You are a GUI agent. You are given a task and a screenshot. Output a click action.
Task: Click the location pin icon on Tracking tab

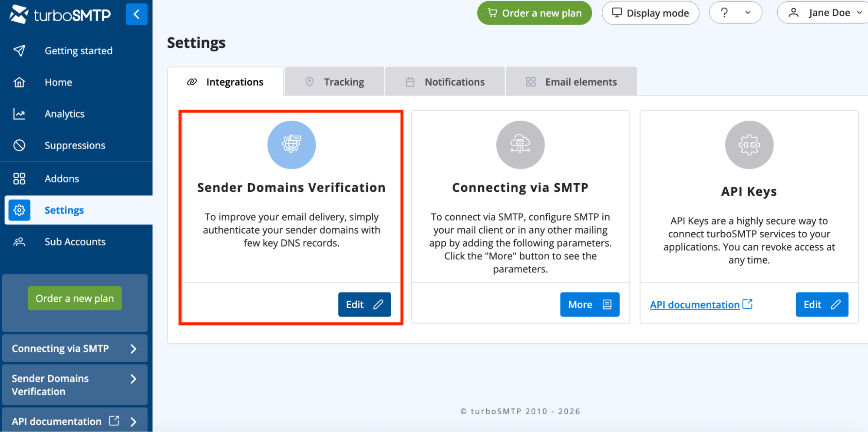(x=310, y=82)
